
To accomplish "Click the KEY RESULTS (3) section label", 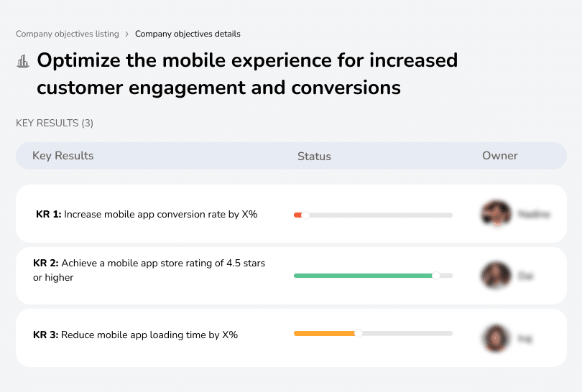I will pos(55,123).
